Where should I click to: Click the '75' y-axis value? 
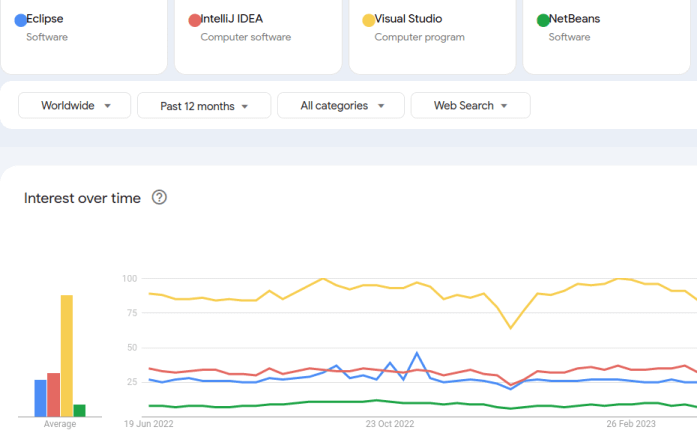(x=132, y=313)
